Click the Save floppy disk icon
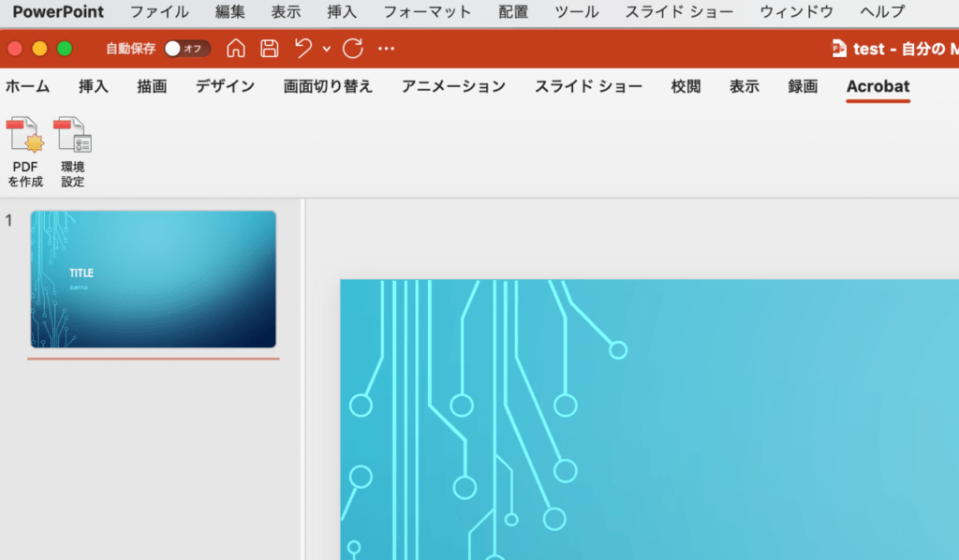The image size is (959, 560). pos(269,49)
